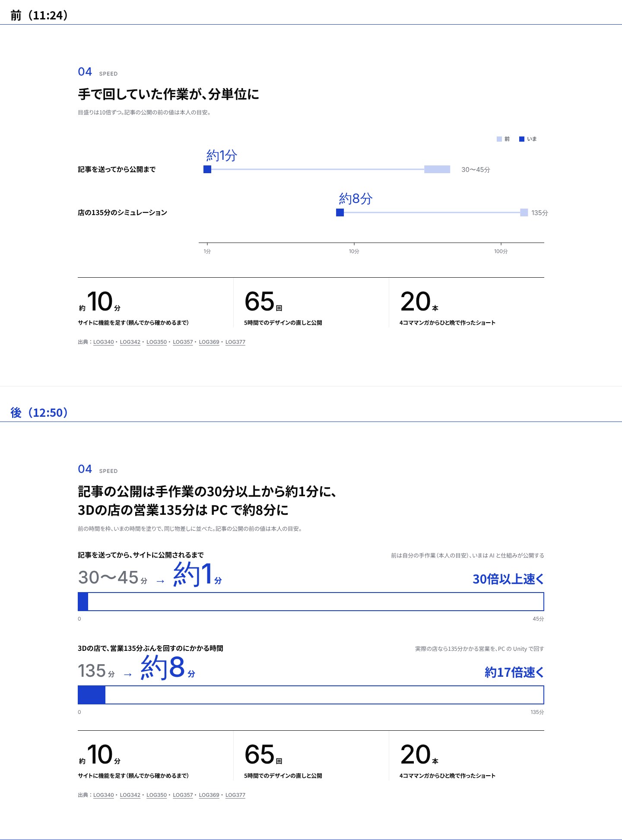
Task: Click the dark blue いま legend swatch
Action: tap(522, 139)
